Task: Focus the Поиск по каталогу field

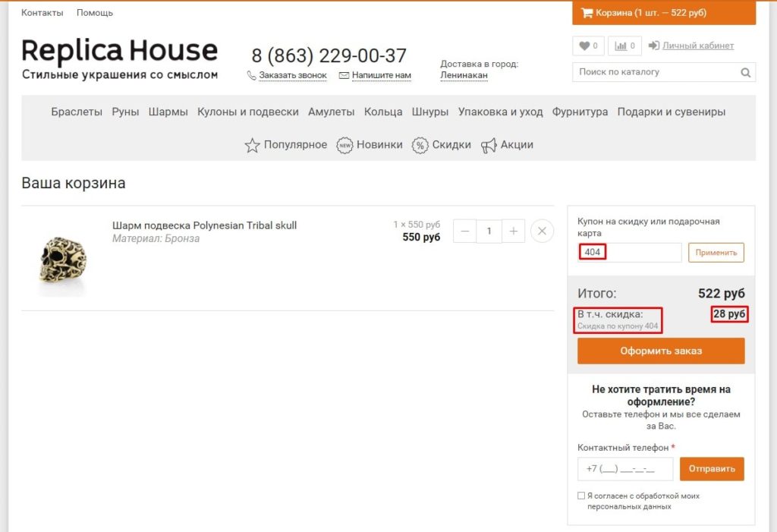Action: [x=663, y=72]
